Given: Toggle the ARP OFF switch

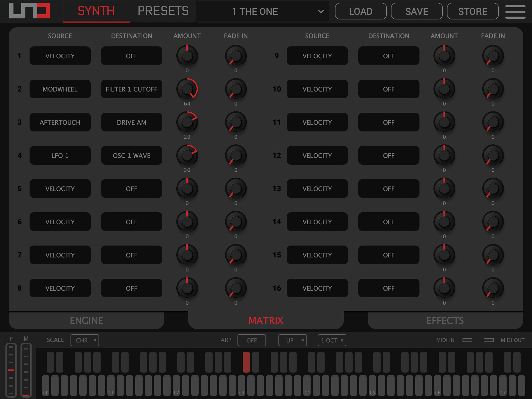Looking at the screenshot, I should point(251,340).
